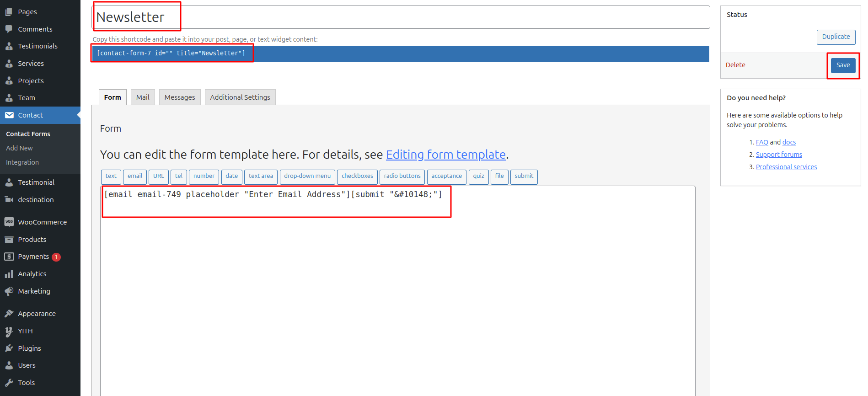Insert a tel tag
The height and width of the screenshot is (396, 868).
coord(179,177)
